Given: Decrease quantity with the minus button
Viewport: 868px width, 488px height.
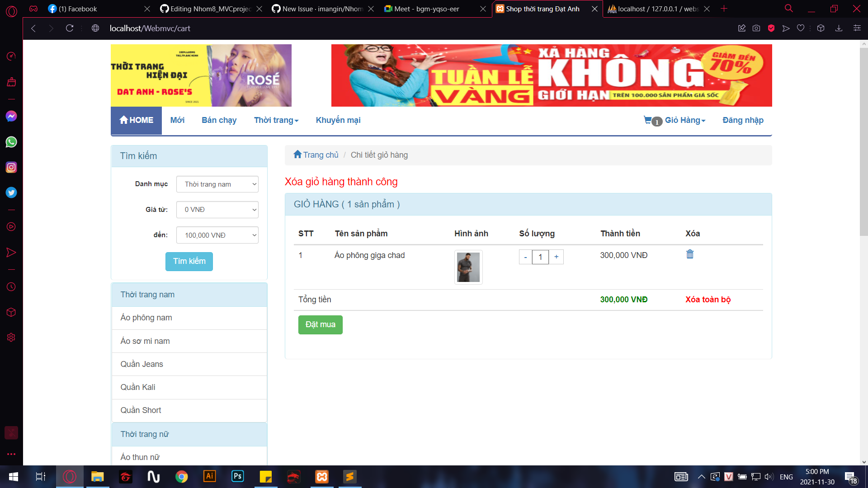Looking at the screenshot, I should coord(525,257).
